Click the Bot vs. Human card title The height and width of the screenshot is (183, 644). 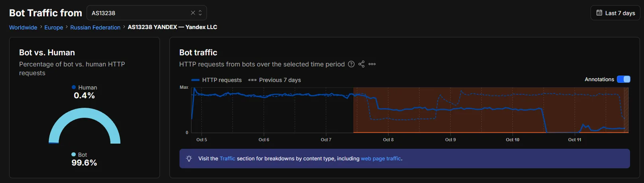pos(47,53)
